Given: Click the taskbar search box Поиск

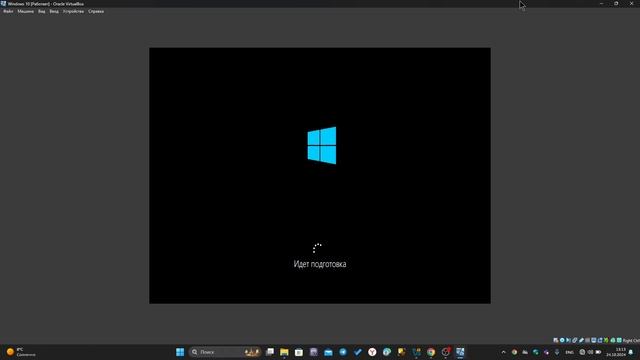Looking at the screenshot, I should click(x=224, y=352).
